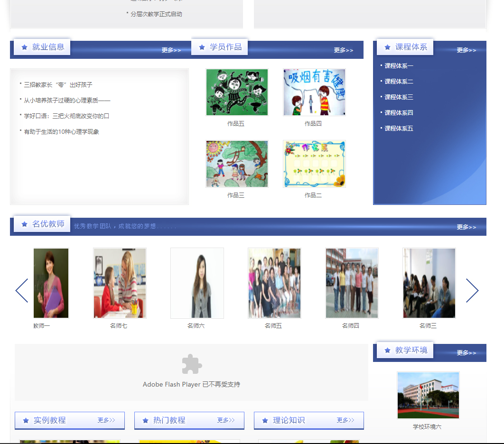Open 更多 link in 课程体系 header
Screen dimensions: 504x444
467,50
